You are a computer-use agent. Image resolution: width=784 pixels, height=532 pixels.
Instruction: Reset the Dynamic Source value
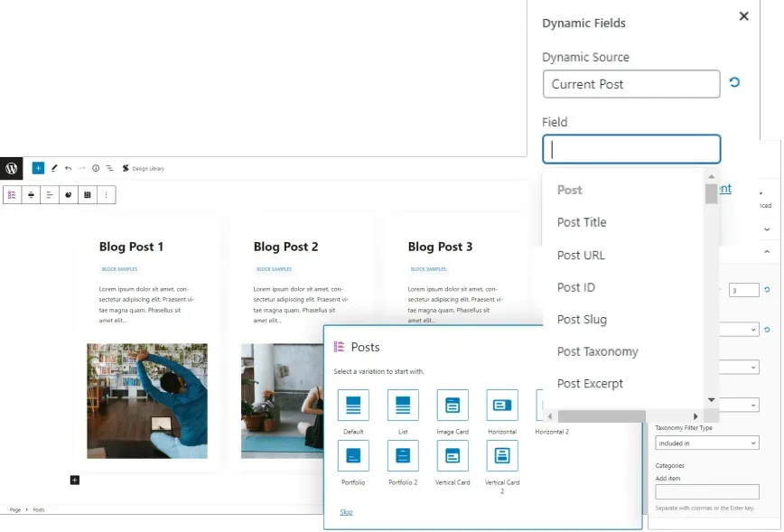pyautogui.click(x=734, y=82)
